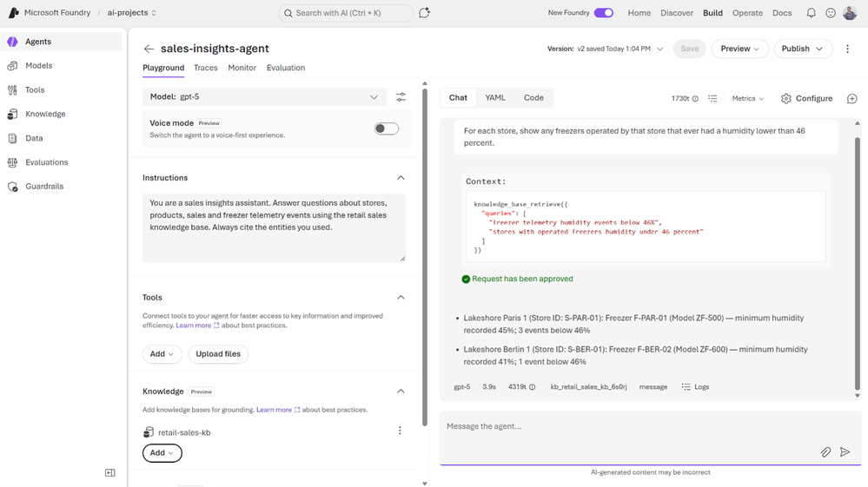Open the Tools Add dropdown
The height and width of the screenshot is (487, 868).
tap(162, 354)
